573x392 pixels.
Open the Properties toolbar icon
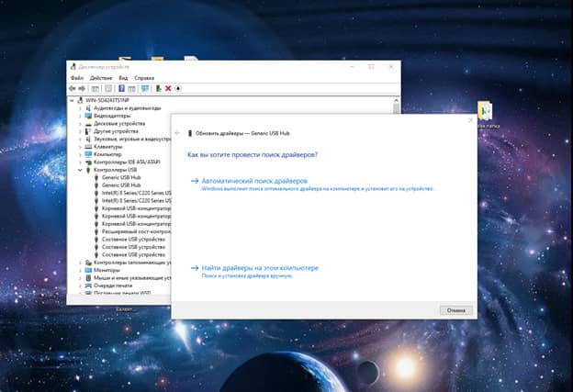(x=108, y=88)
